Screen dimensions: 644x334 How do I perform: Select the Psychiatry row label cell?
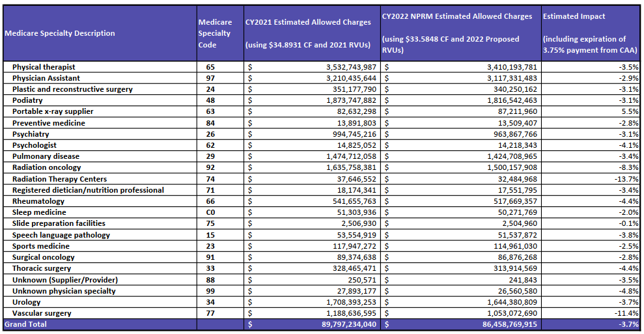(32, 134)
